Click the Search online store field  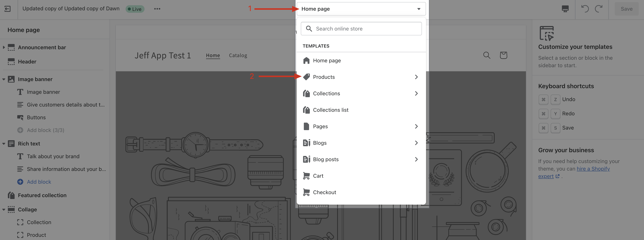(x=361, y=29)
